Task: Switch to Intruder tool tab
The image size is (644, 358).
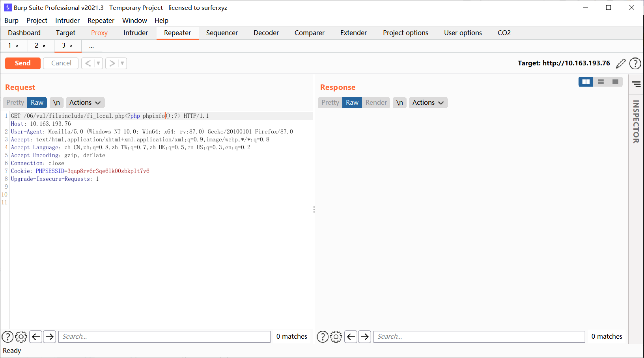Action: (136, 33)
